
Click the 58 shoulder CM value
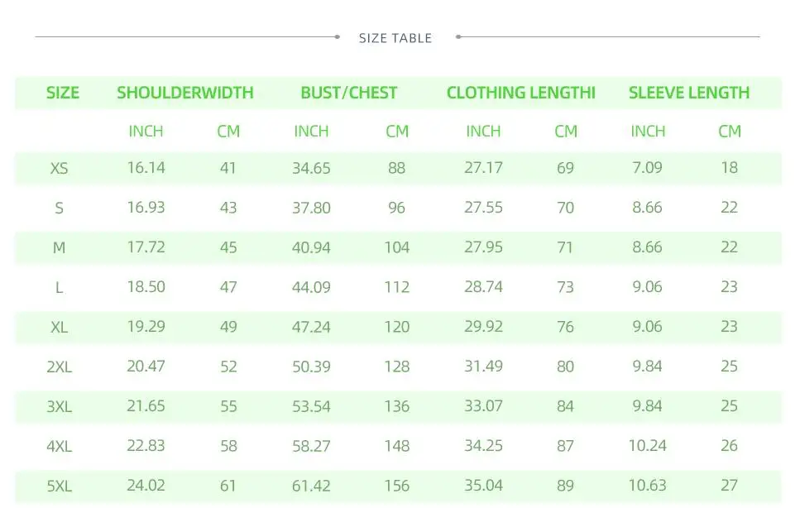point(228,446)
